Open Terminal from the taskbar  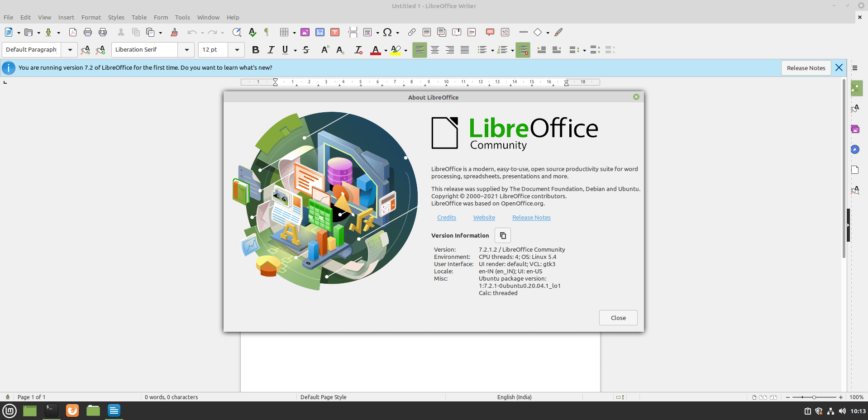(x=52, y=410)
